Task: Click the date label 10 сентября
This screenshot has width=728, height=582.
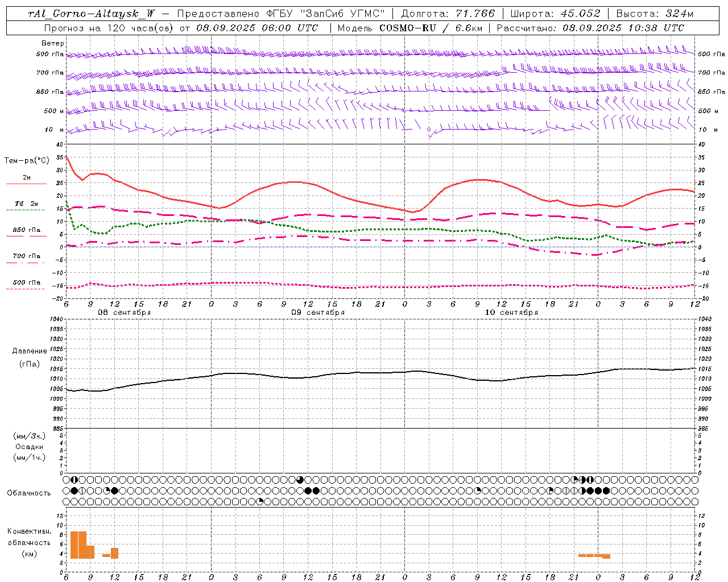Action: [x=511, y=313]
